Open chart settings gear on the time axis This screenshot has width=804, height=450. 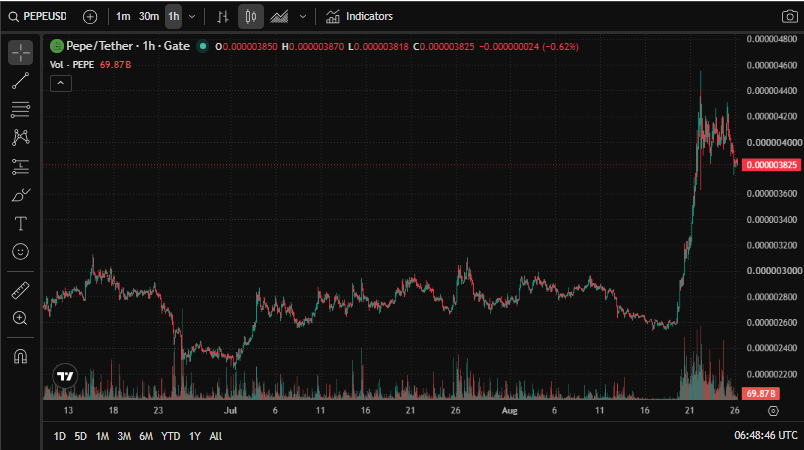tap(773, 411)
